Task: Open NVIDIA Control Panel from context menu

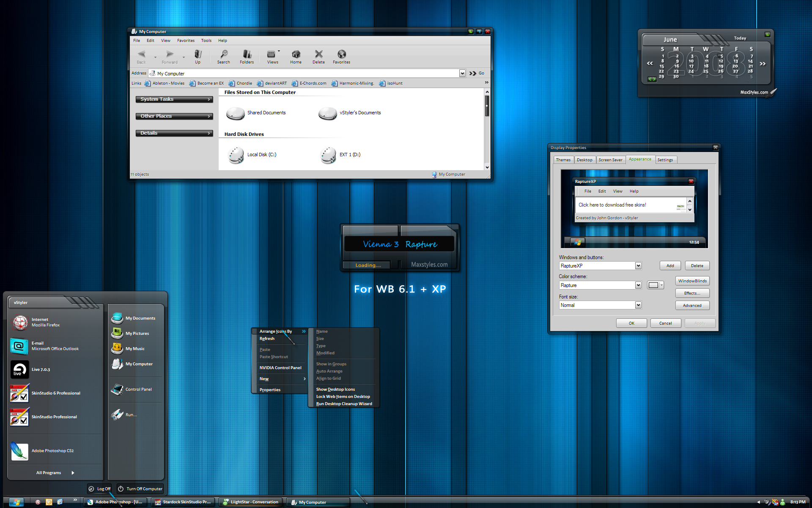Action: click(280, 368)
